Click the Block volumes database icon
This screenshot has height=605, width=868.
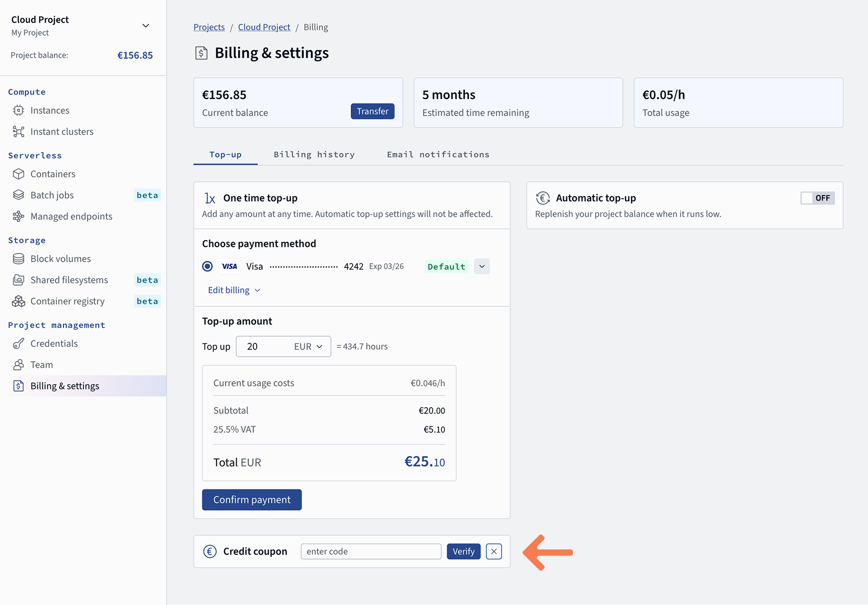18,259
